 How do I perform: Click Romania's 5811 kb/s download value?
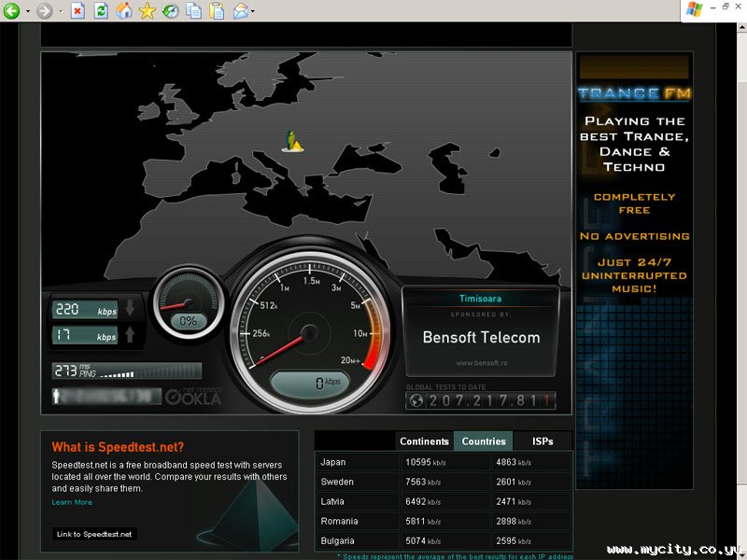tap(423, 522)
